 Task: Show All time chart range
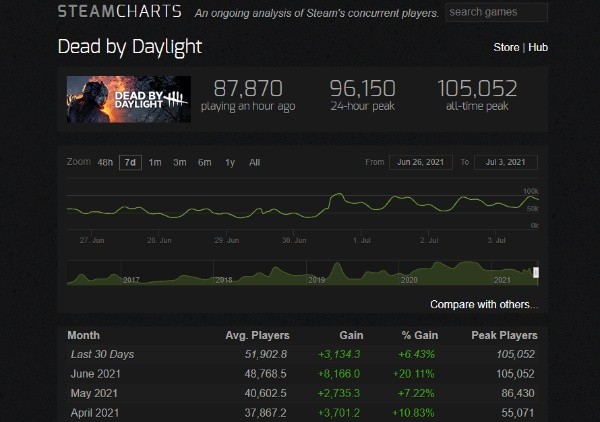[x=254, y=163]
